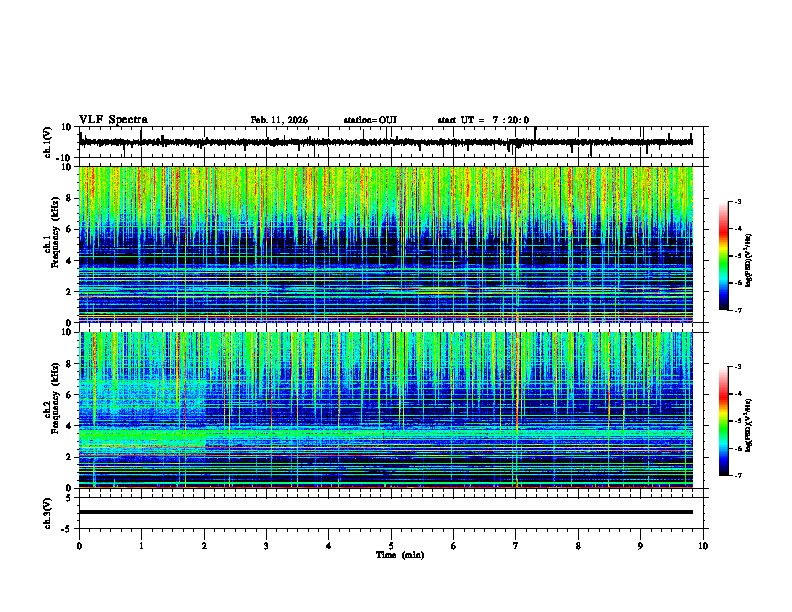792x612 pixels.
Task: Click the "10" tick label on the time axis
Action: click(x=703, y=546)
